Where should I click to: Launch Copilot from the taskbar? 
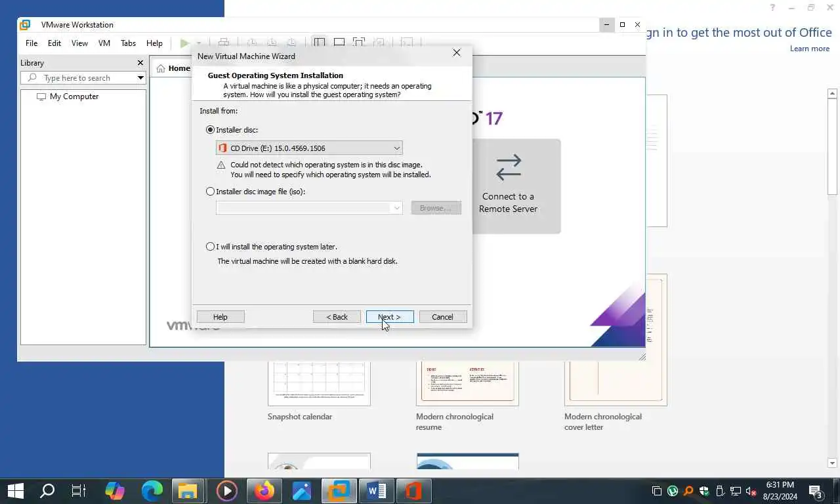(x=115, y=491)
